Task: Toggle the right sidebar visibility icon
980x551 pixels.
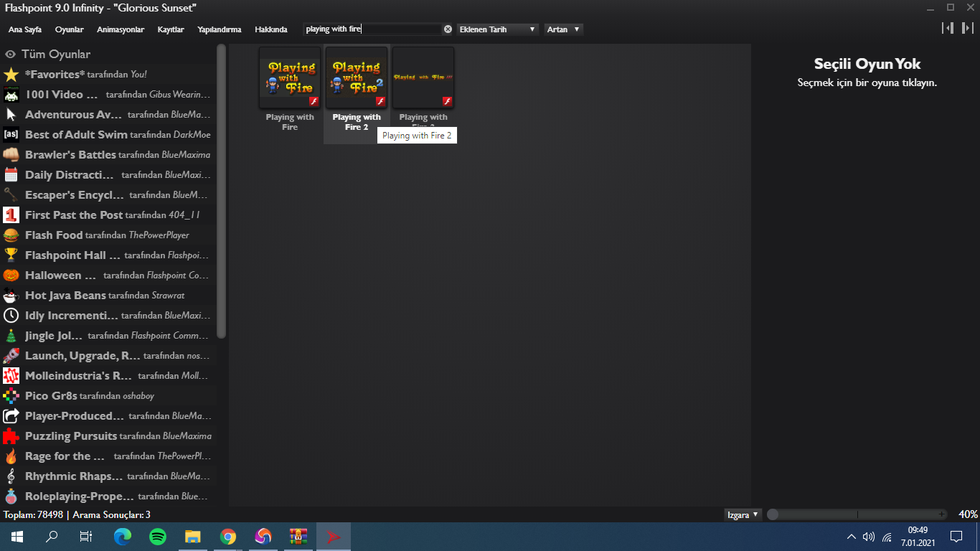Action: coord(967,28)
